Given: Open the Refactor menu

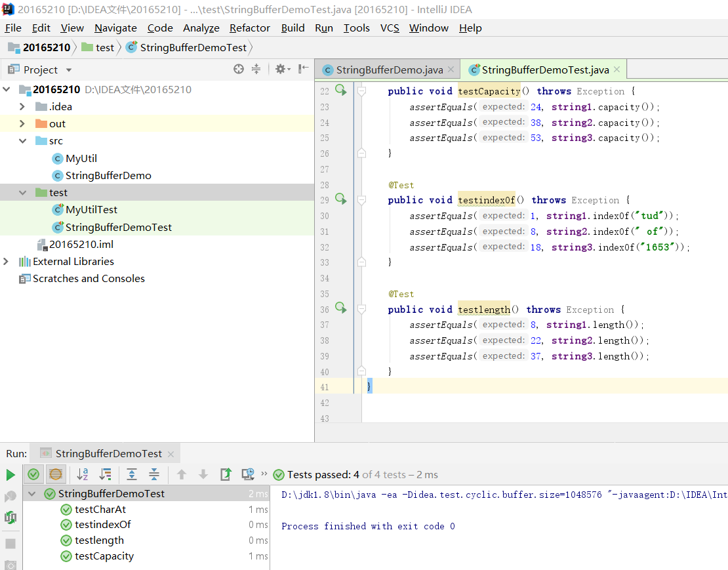Looking at the screenshot, I should (250, 28).
